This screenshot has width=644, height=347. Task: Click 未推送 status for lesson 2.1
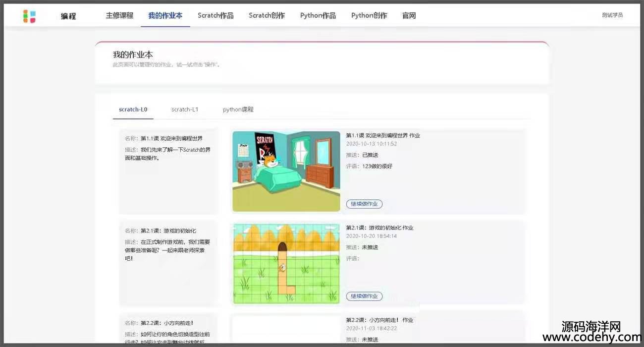coord(370,247)
